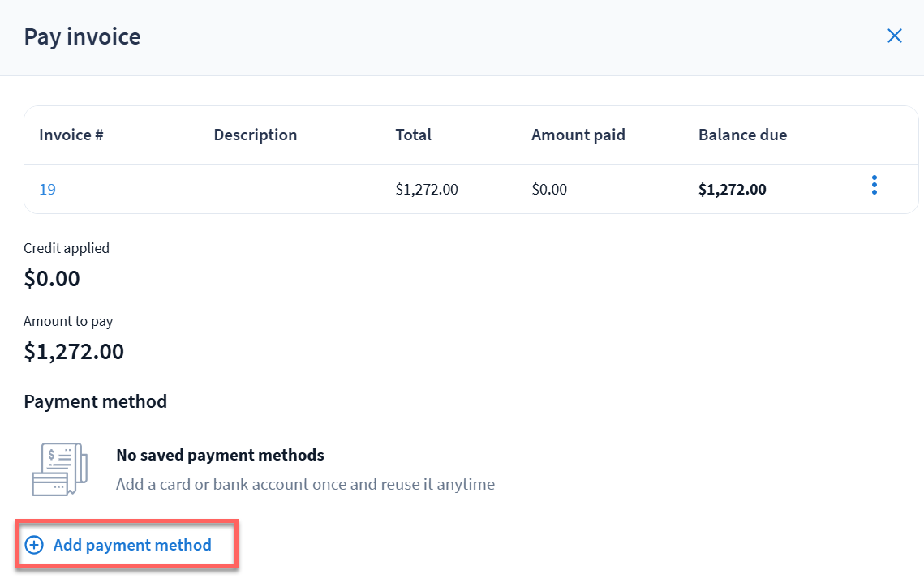Screen dimensions: 924x587
Task: Click the Payment method section heading
Action: (x=96, y=401)
